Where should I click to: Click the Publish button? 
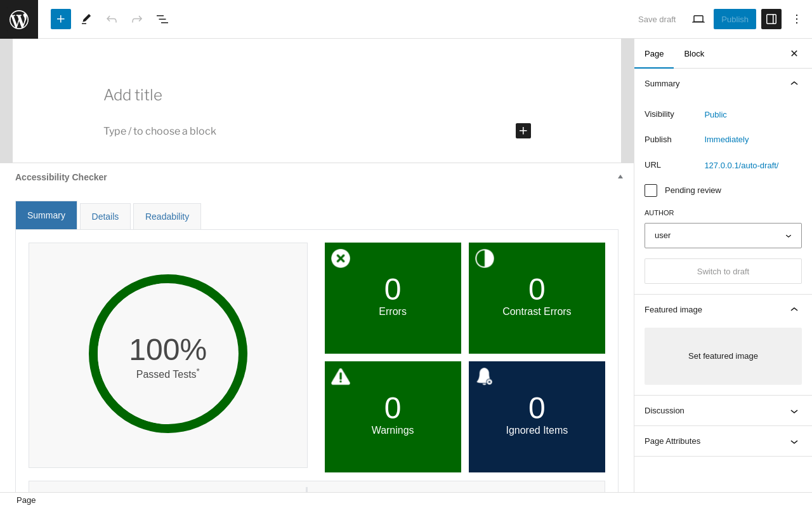click(735, 19)
